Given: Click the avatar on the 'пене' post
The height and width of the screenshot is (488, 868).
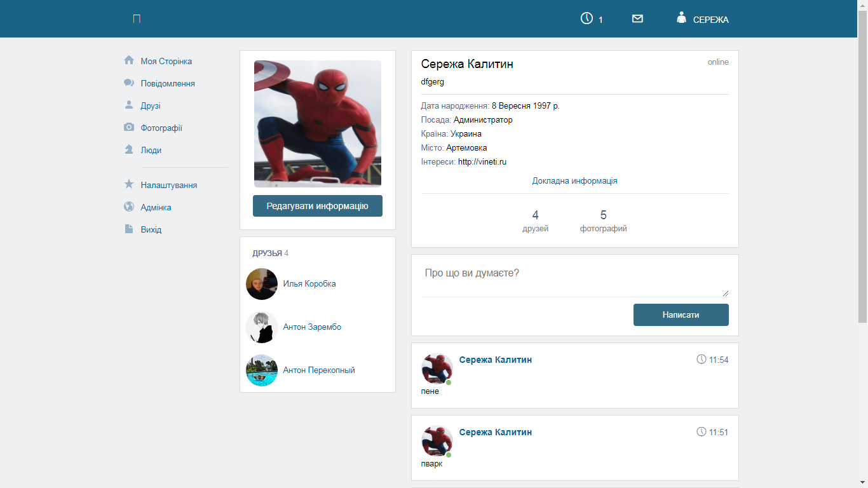Looking at the screenshot, I should click(437, 369).
